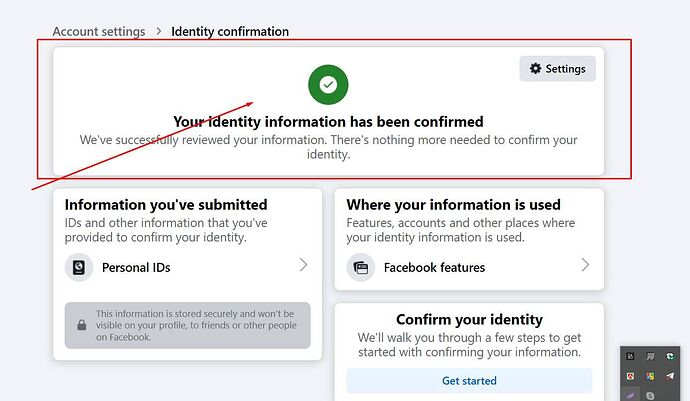Click the Facebook features card icon
690x401 pixels.
(361, 267)
